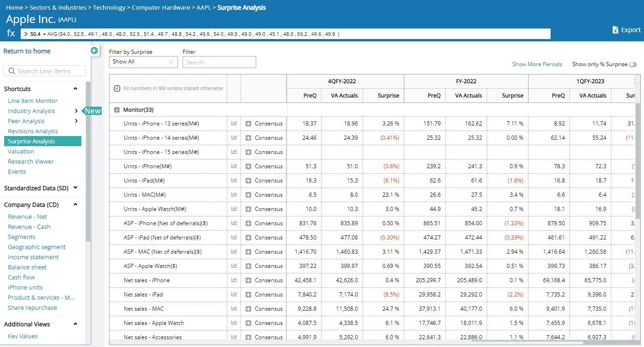Click Return to home link
The width and height of the screenshot is (644, 347).
tap(27, 51)
